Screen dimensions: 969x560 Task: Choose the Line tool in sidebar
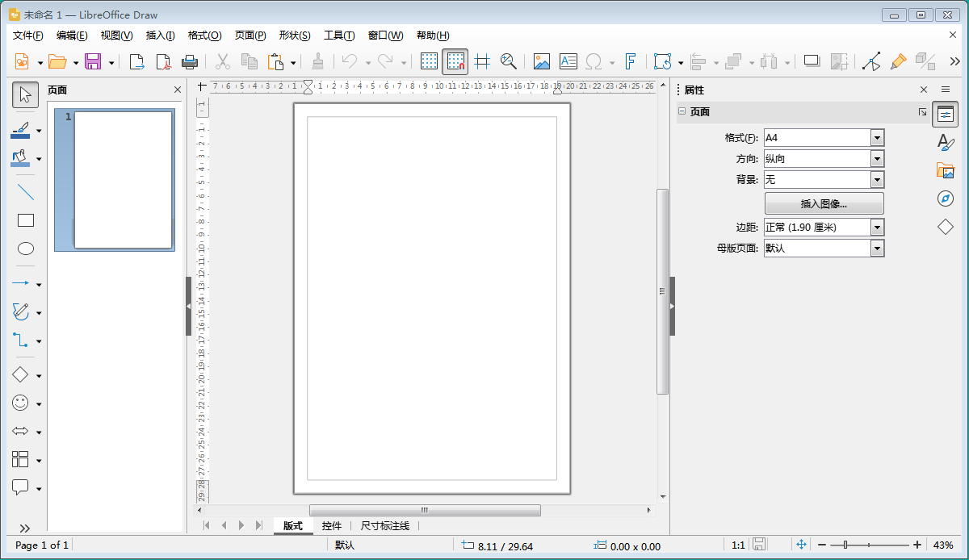coord(26,192)
